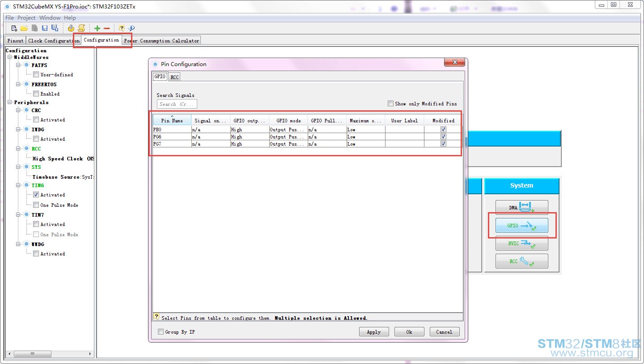
Task: Select the PG6 row in pin table
Action: [x=307, y=137]
